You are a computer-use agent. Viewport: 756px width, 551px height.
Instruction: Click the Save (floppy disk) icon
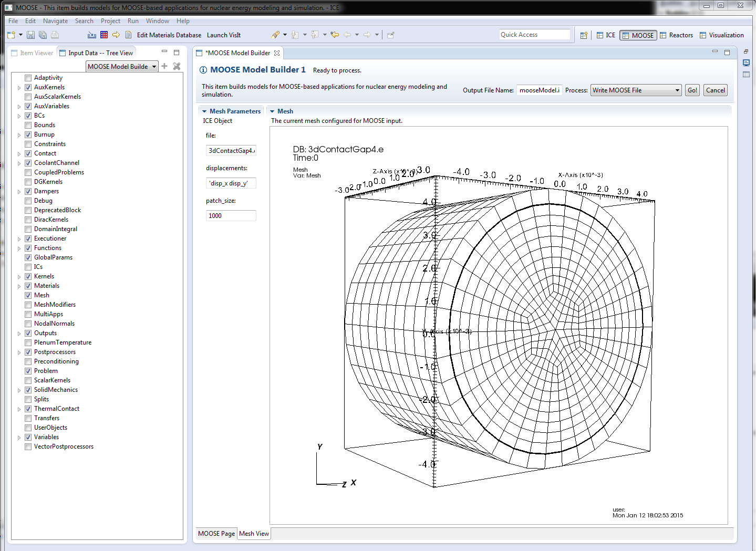click(x=30, y=35)
